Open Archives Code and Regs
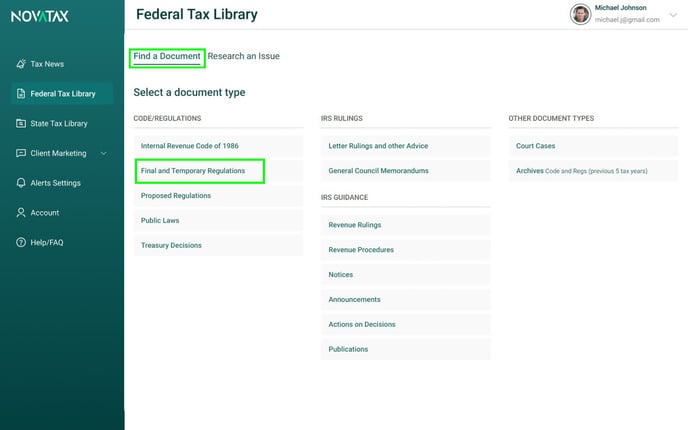The width and height of the screenshot is (688, 430). (593, 171)
